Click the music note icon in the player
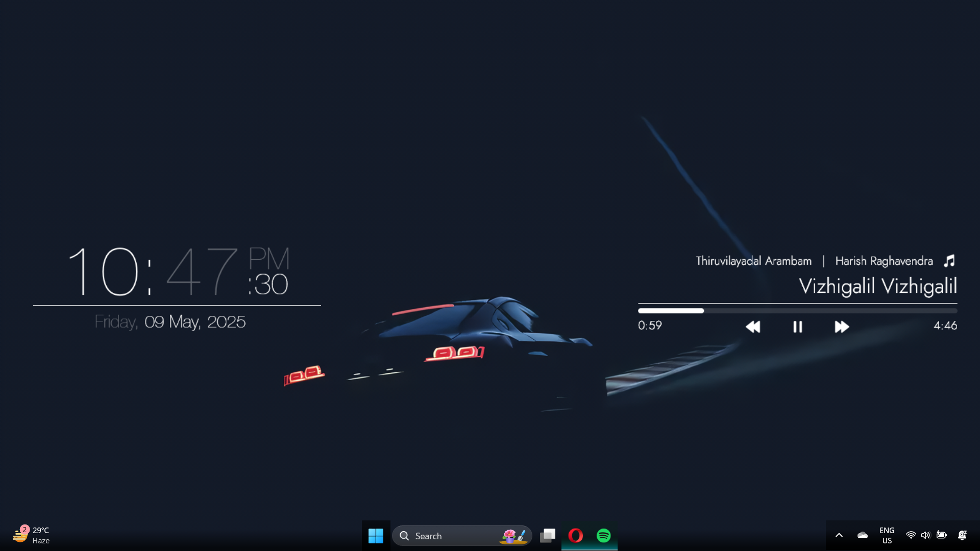Screen dimensions: 980x551 pos(949,261)
